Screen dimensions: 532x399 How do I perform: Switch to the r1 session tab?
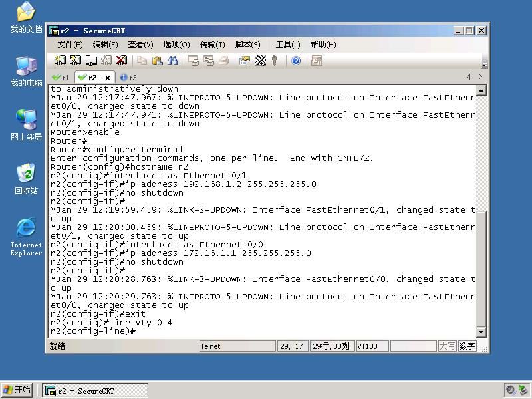[61, 78]
